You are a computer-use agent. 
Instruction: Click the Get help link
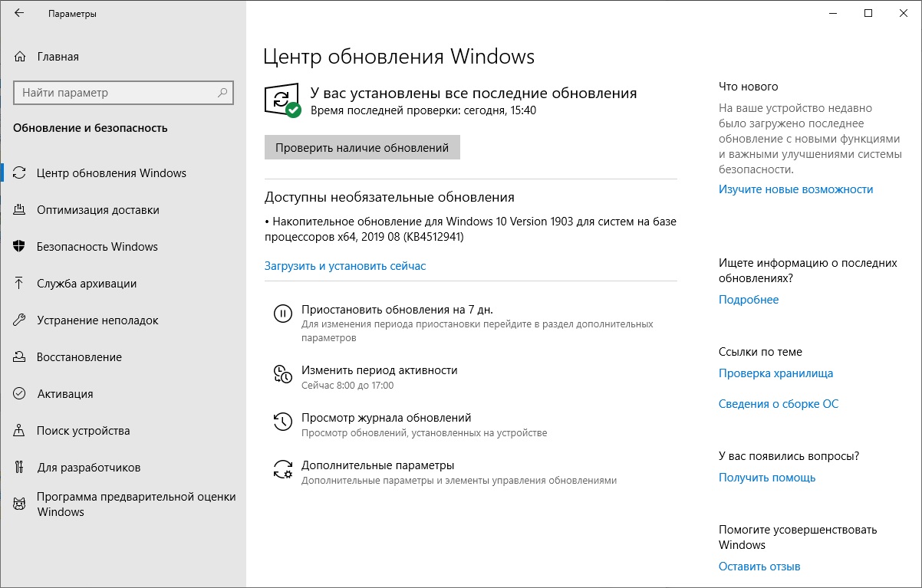click(766, 478)
